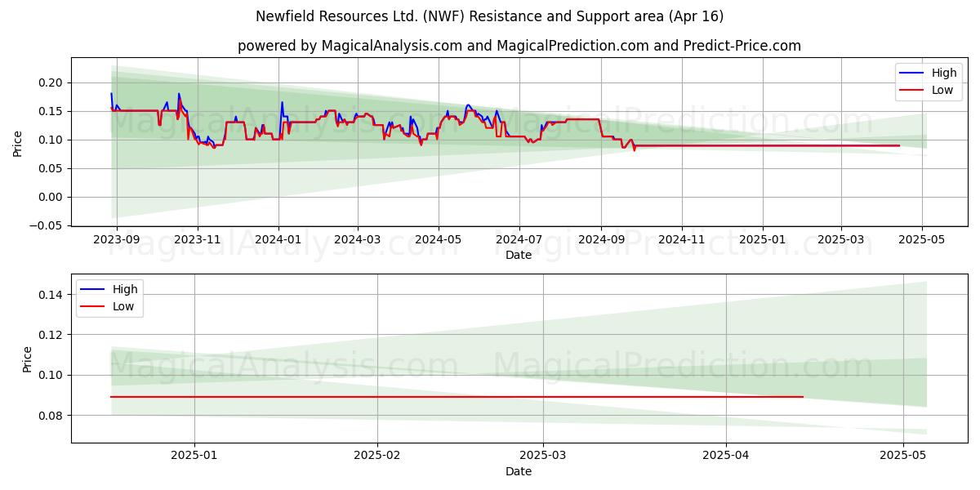Click the 'Price' label of the top chart

18,142
